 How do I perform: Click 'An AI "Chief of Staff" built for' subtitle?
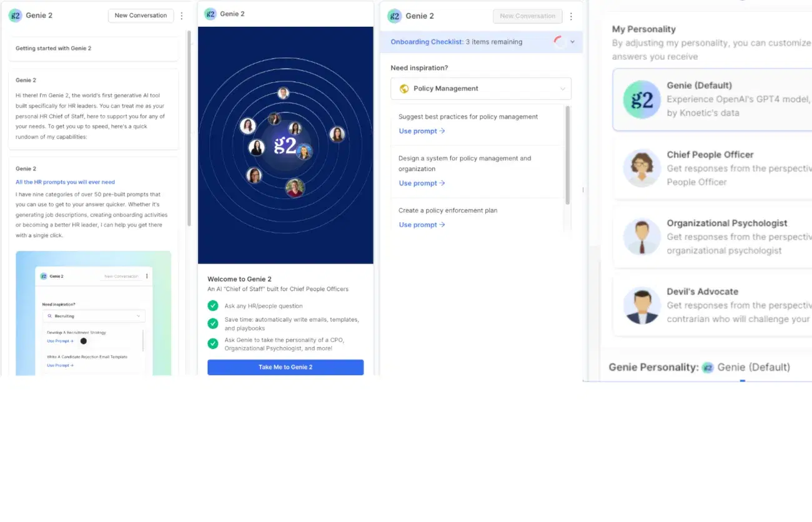(x=278, y=289)
